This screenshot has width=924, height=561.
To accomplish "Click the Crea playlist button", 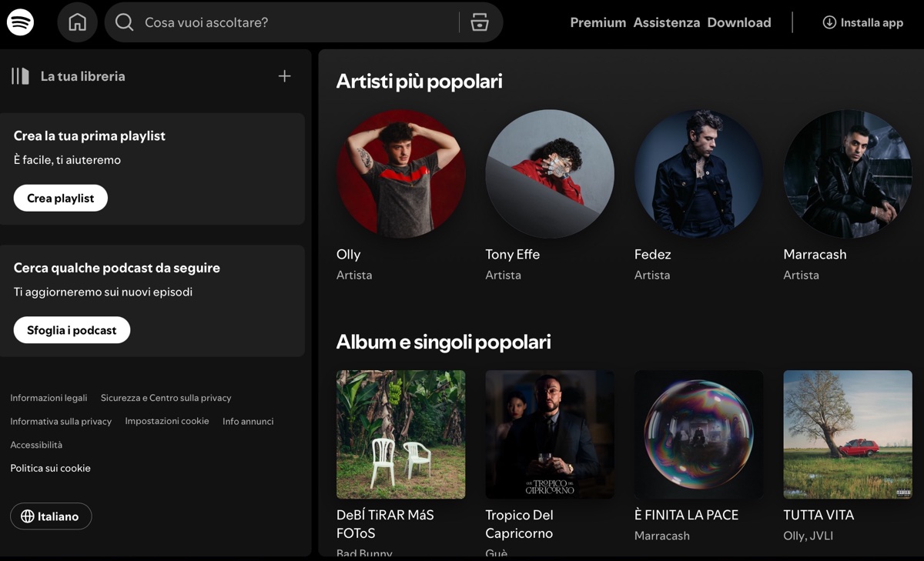I will tap(60, 198).
